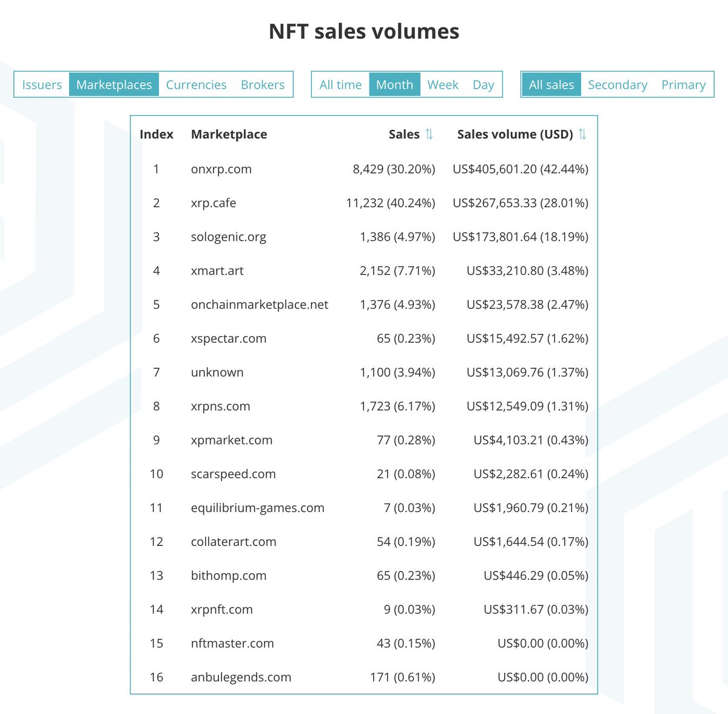Keep the Month timeframe selected
This screenshot has height=714, width=728.
coord(394,84)
